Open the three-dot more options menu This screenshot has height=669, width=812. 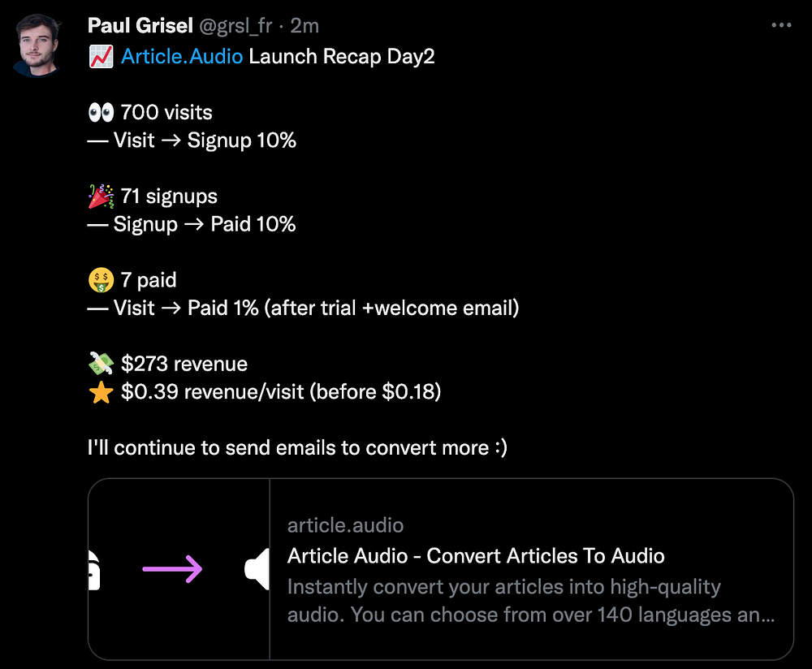780,26
